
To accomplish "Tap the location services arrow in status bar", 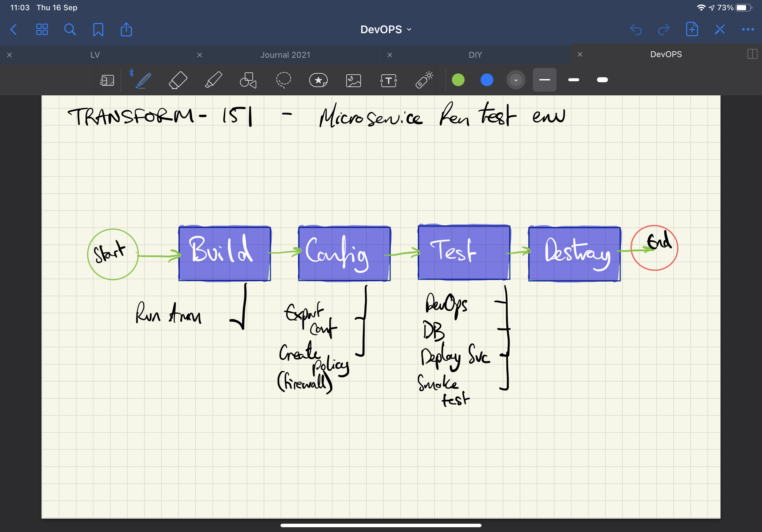I will pos(712,8).
